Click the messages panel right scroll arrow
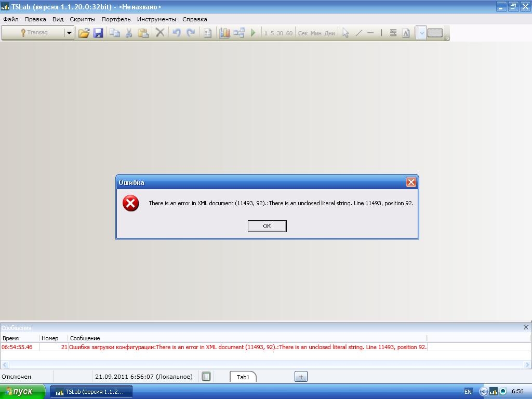532x399 pixels. click(527, 365)
